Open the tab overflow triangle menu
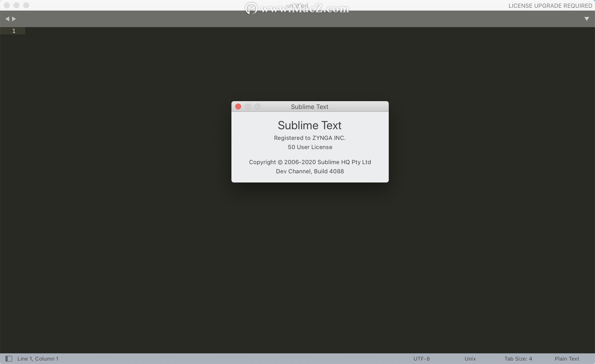The image size is (595, 364). click(587, 19)
